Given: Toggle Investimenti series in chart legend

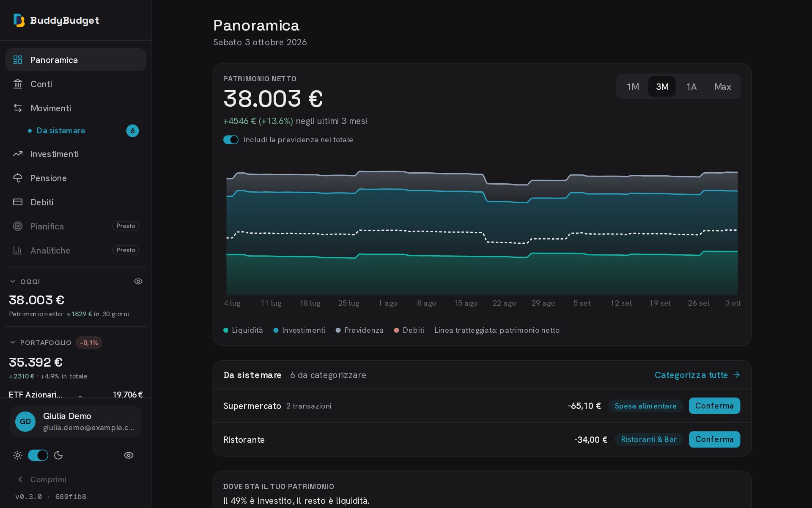Looking at the screenshot, I should pos(299,330).
